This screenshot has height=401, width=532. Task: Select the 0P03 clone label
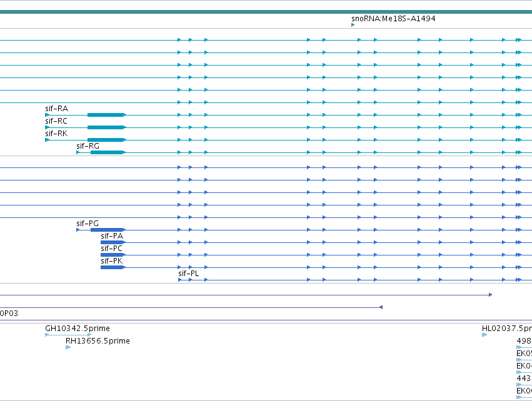coord(9,314)
